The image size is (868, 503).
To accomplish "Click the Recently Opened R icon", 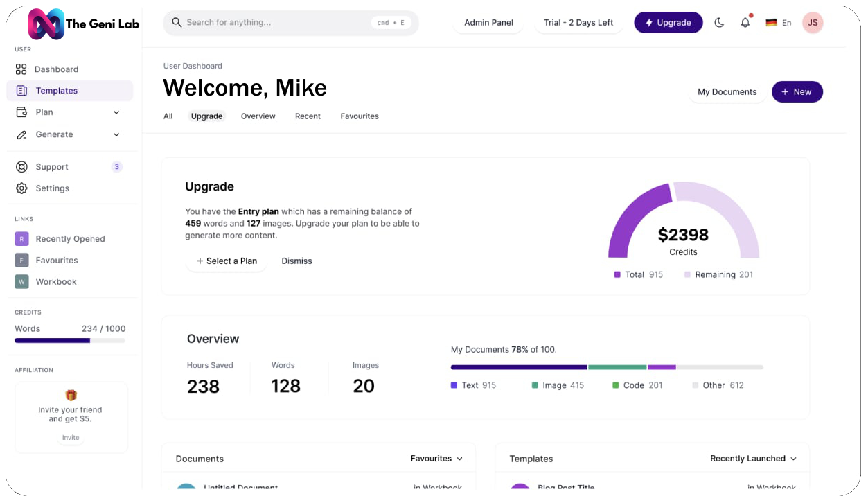I will 22,239.
